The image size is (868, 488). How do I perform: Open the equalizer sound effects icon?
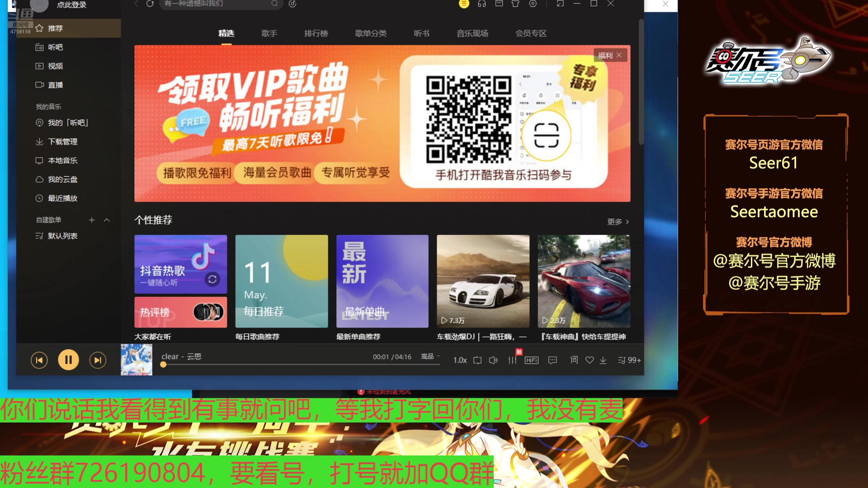512,360
